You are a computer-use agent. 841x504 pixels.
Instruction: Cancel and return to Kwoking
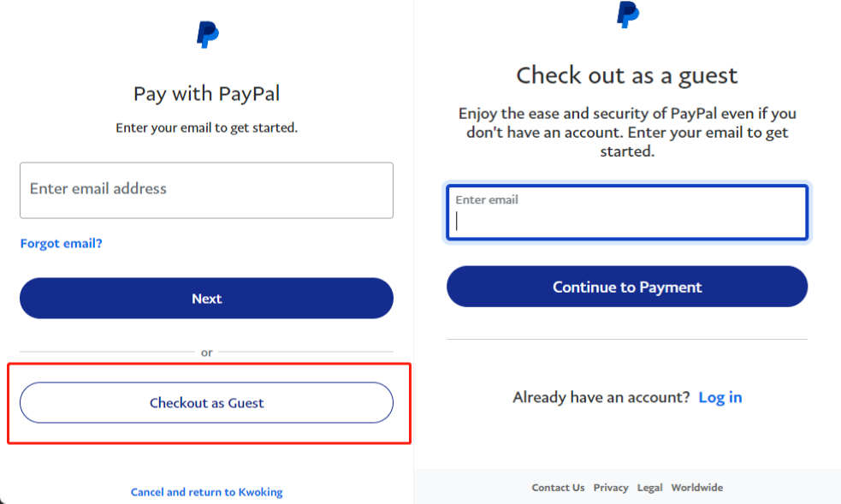pyautogui.click(x=206, y=492)
